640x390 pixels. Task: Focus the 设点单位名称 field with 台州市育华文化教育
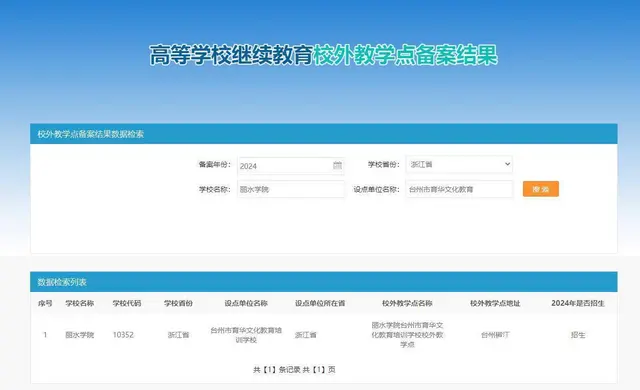coord(459,189)
